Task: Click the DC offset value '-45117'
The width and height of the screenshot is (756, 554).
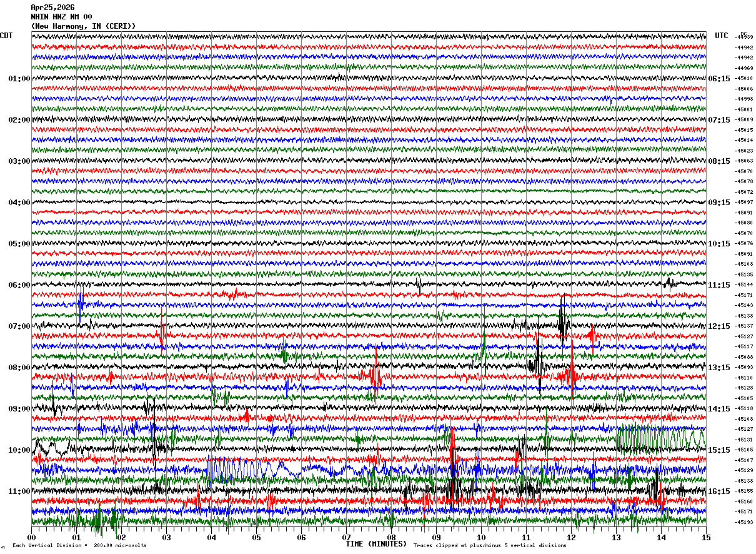Action: pos(744,347)
